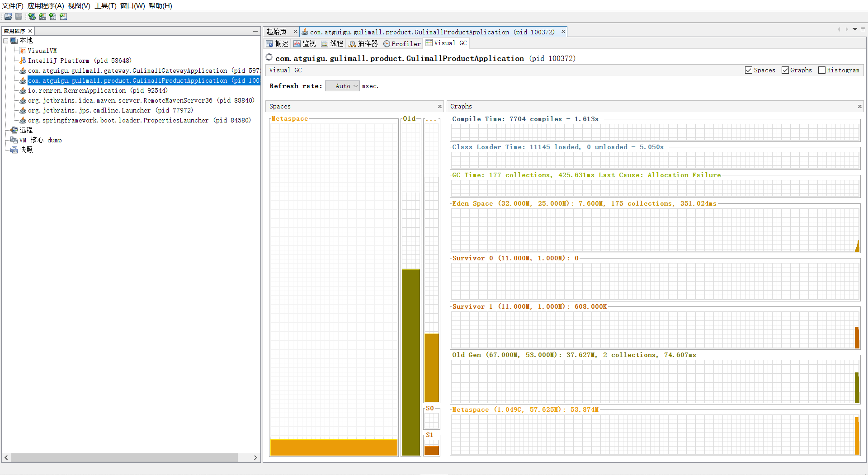This screenshot has height=475, width=868.
Task: Click the Add JMX Connection toolbar icon
Action: [42, 17]
